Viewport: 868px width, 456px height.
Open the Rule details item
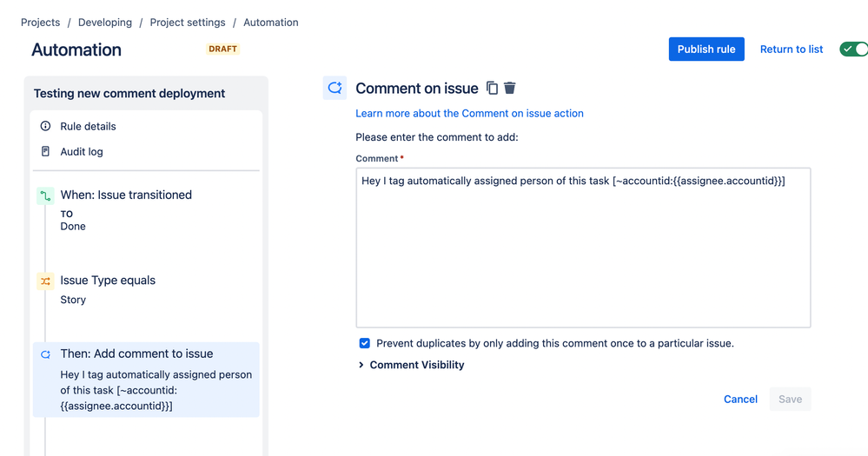[88, 126]
